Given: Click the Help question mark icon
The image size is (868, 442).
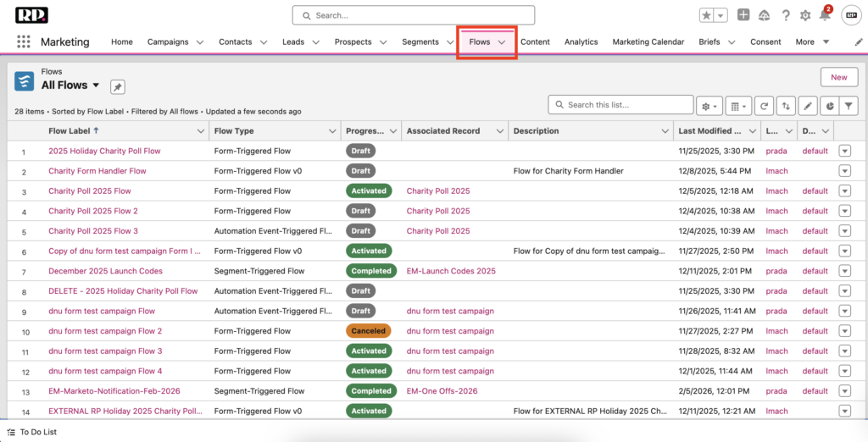Looking at the screenshot, I should coord(786,16).
